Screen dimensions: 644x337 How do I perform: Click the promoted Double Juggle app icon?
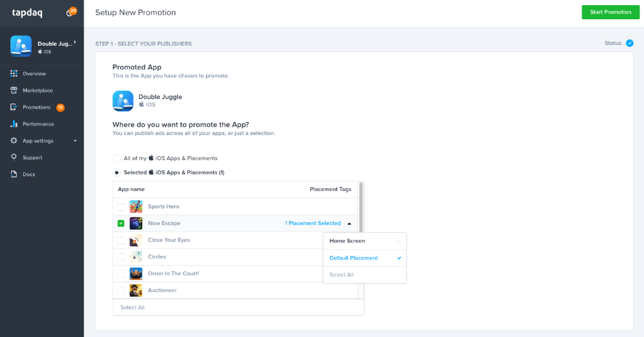pos(123,101)
